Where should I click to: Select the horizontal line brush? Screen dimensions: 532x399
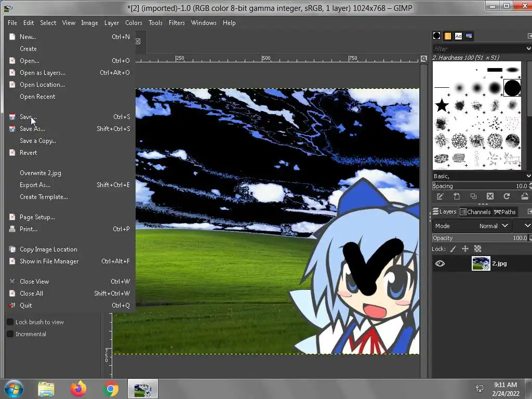442,87
